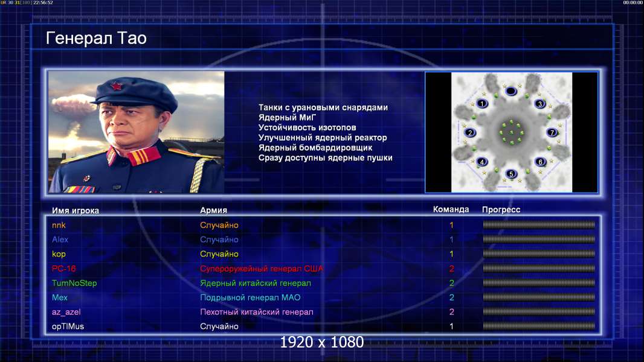Click start position 6 on the minimap

[541, 162]
